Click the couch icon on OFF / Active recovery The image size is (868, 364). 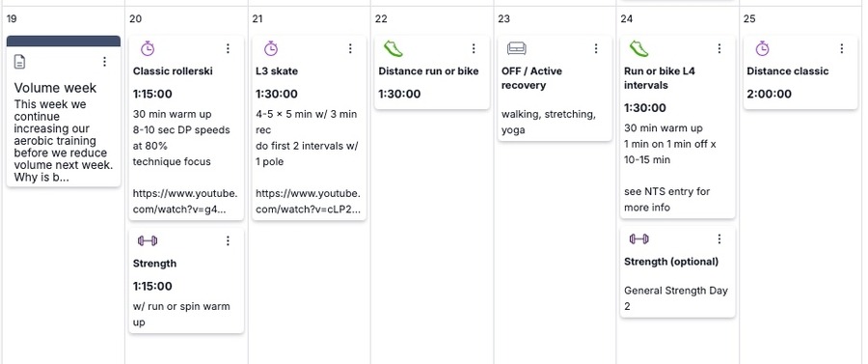coord(517,48)
